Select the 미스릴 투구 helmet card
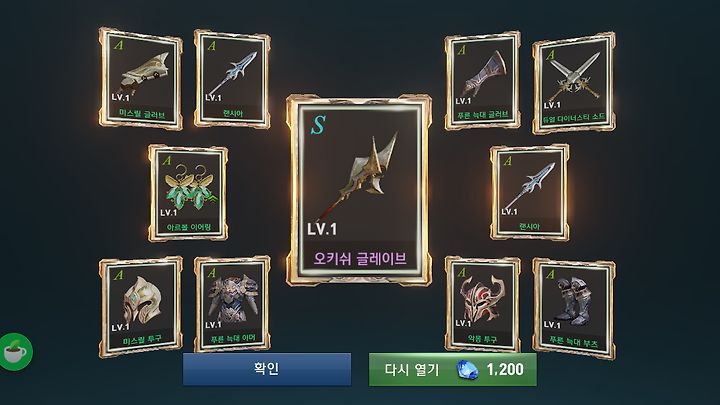The image size is (720, 405). click(141, 307)
